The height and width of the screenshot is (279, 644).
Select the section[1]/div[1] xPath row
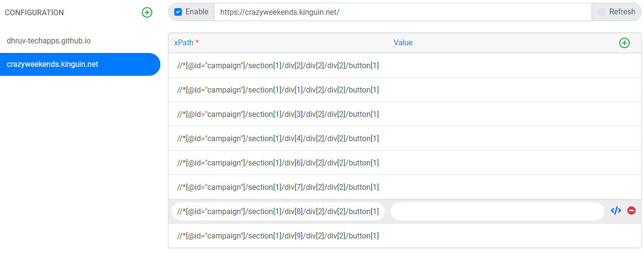pyautogui.click(x=404, y=90)
